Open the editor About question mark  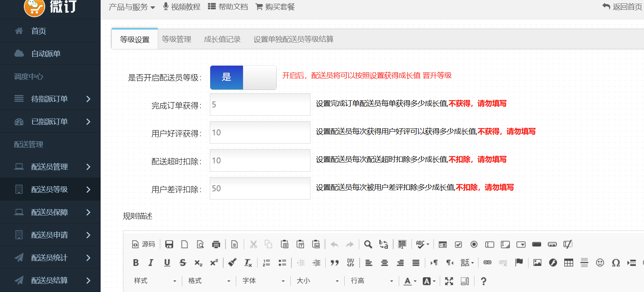[x=483, y=281]
